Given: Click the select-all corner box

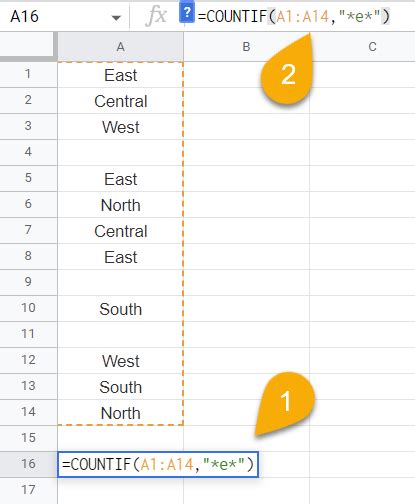Looking at the screenshot, I should click(28, 46).
